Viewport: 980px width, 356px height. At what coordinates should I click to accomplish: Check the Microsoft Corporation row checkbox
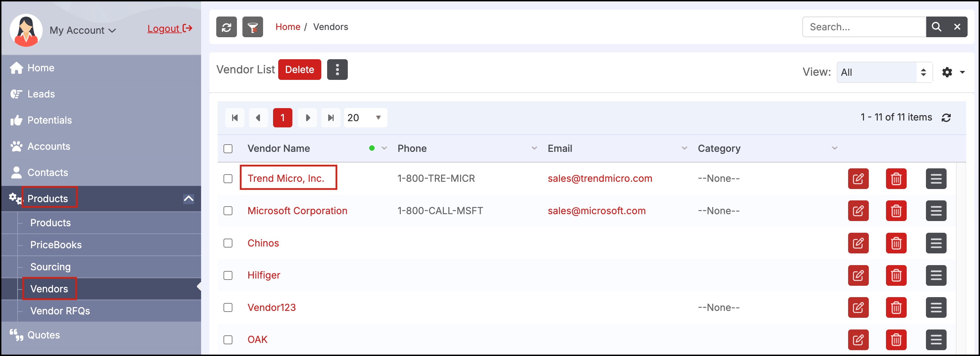tap(228, 211)
